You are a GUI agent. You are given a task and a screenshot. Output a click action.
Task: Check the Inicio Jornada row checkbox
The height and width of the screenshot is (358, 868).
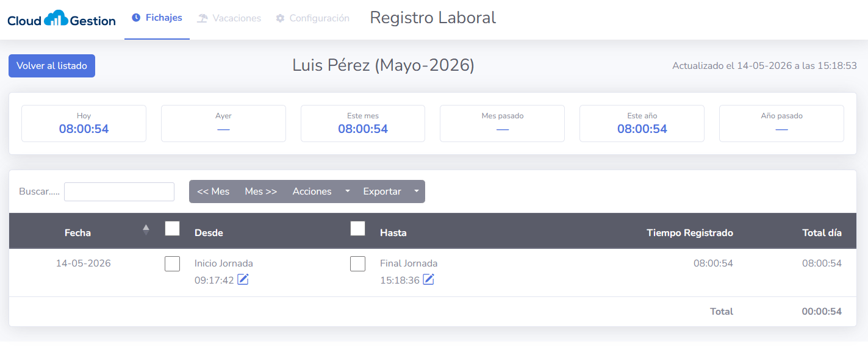coord(173,263)
